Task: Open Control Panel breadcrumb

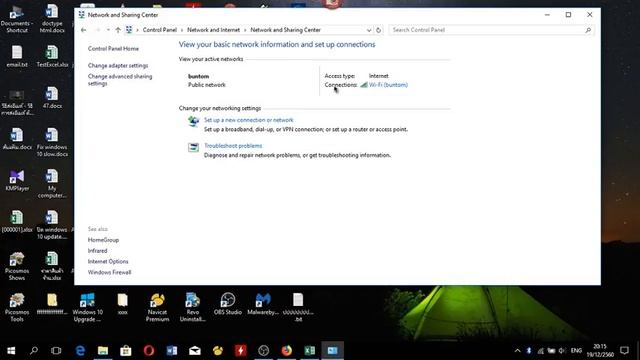Action: pyautogui.click(x=160, y=30)
